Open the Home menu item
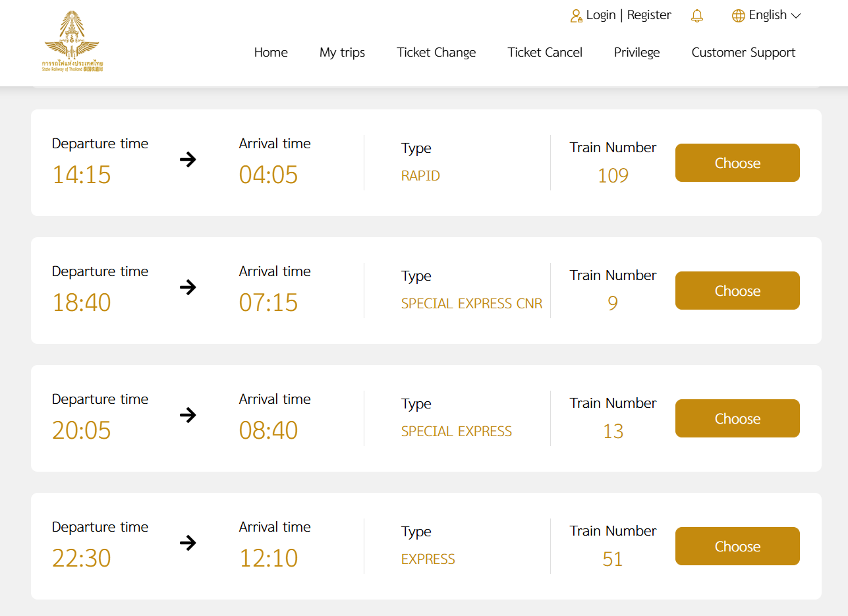 270,52
